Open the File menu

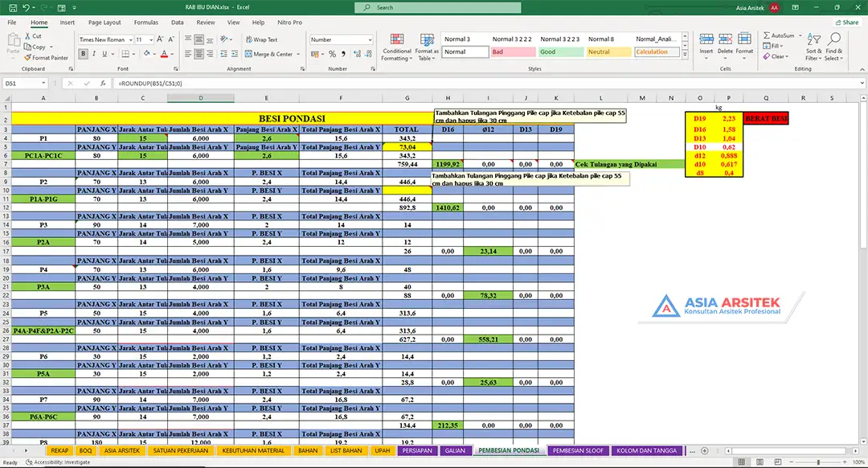click(11, 23)
